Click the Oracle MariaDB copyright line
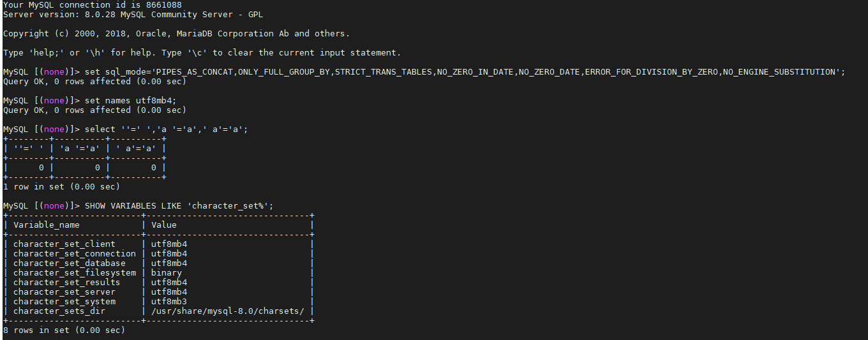The image size is (868, 340). [x=177, y=33]
